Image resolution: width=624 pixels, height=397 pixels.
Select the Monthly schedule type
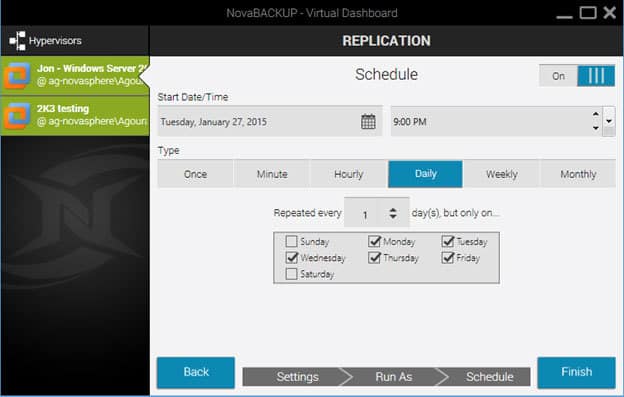578,174
